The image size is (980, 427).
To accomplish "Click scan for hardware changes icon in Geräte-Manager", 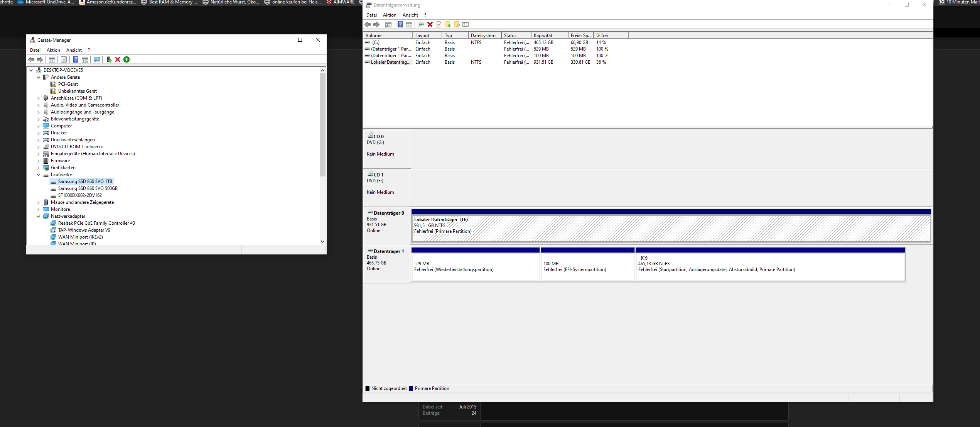I will point(97,59).
